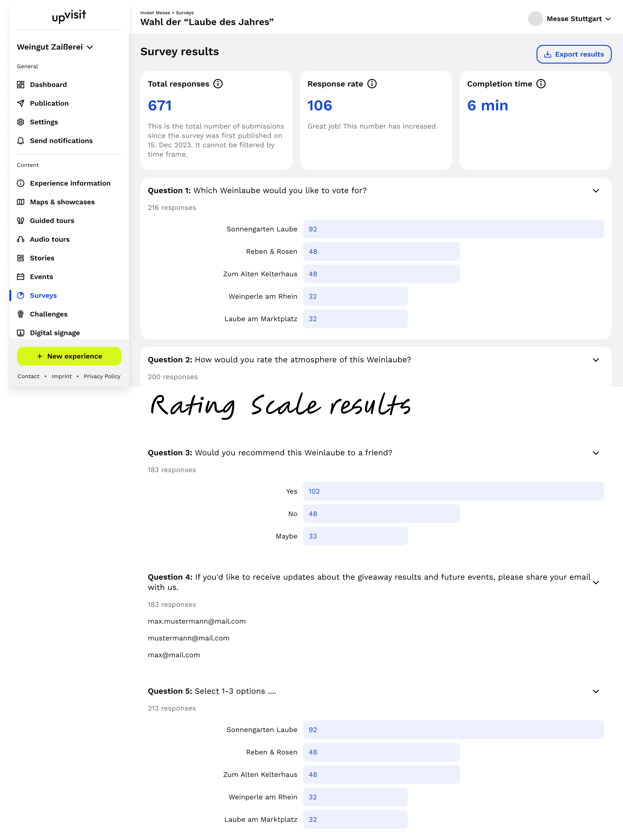Open the Events calendar icon
The image size is (623, 840).
coord(21,277)
